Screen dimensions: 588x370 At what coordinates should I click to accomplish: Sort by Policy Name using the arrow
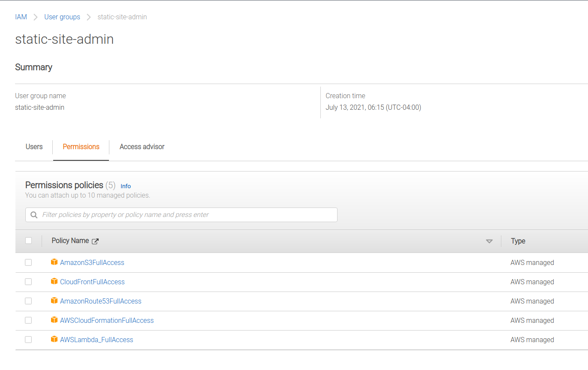pos(489,241)
